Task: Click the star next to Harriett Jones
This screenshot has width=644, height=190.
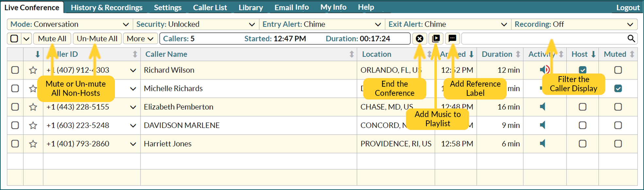Action: (x=33, y=144)
